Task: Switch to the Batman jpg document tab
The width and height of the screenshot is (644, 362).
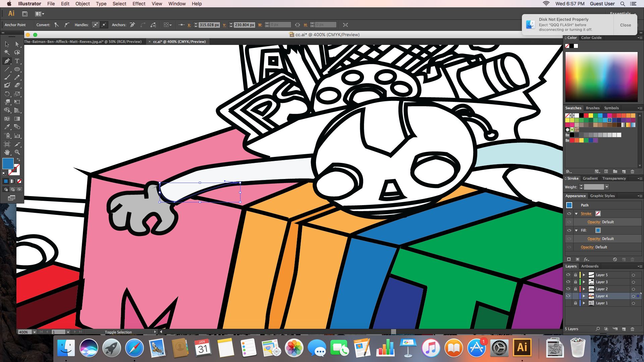Action: coord(83,42)
